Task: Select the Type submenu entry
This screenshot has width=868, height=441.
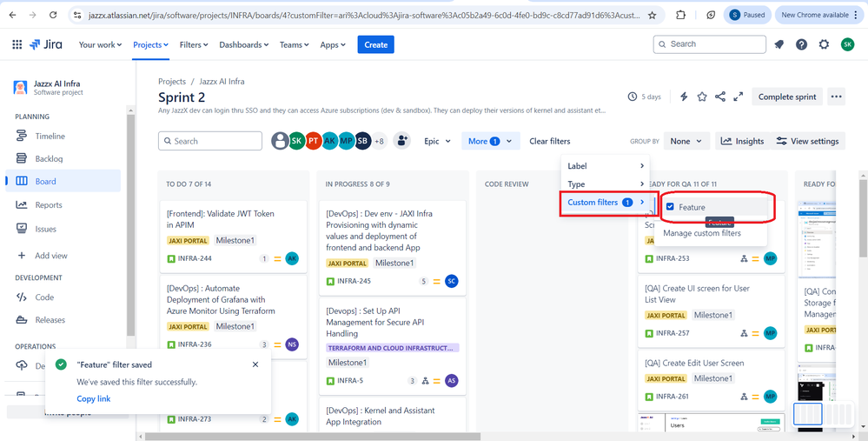Action: 606,184
